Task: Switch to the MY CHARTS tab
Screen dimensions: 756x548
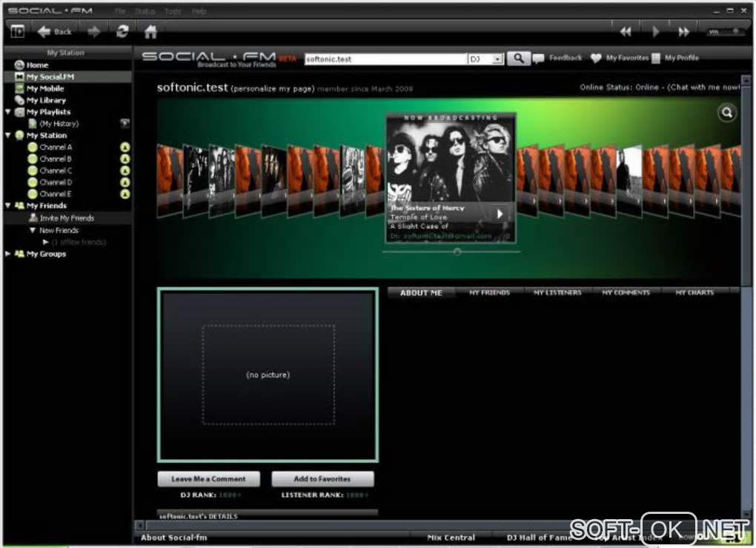Action: click(694, 293)
